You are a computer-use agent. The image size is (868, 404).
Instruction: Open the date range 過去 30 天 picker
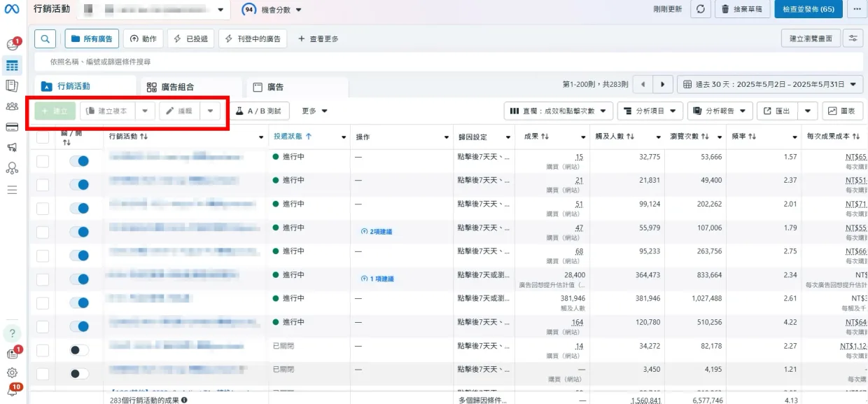click(x=770, y=85)
